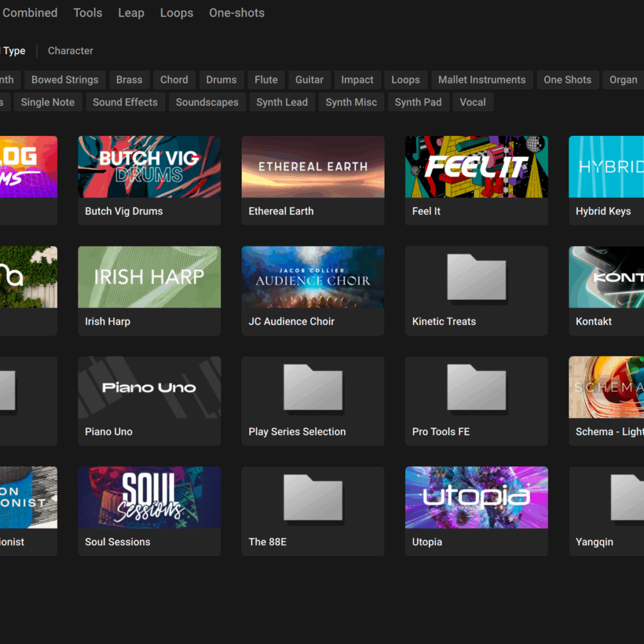Open the Schema - Light library artwork
The width and height of the screenshot is (644, 644).
(x=606, y=387)
